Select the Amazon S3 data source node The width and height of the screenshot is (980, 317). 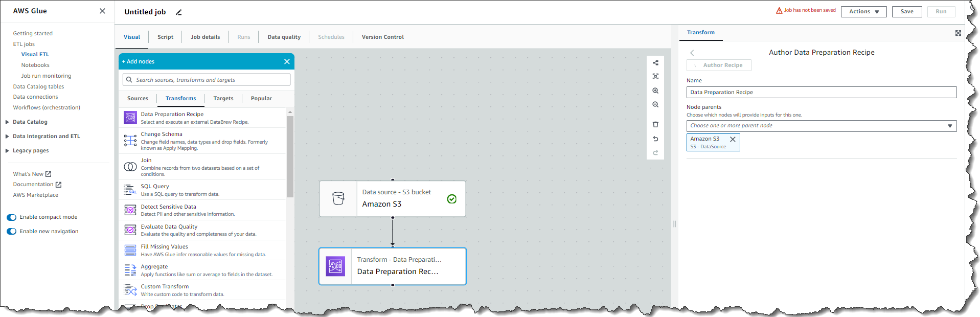pos(393,199)
